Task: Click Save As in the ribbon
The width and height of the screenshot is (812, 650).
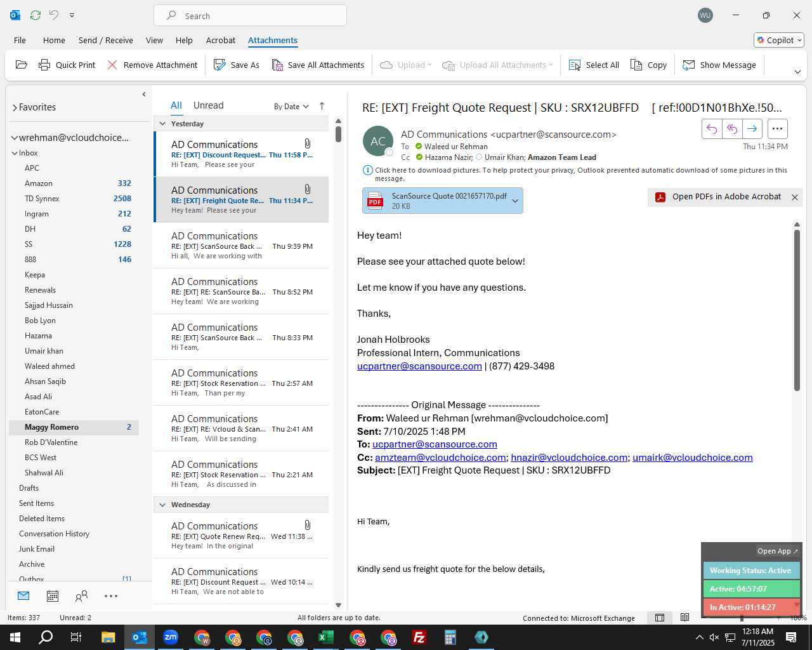Action: coord(237,65)
